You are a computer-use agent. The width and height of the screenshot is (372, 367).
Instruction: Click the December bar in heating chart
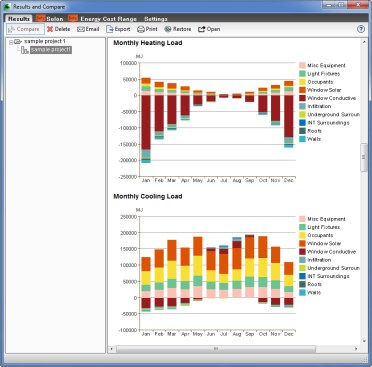click(289, 114)
